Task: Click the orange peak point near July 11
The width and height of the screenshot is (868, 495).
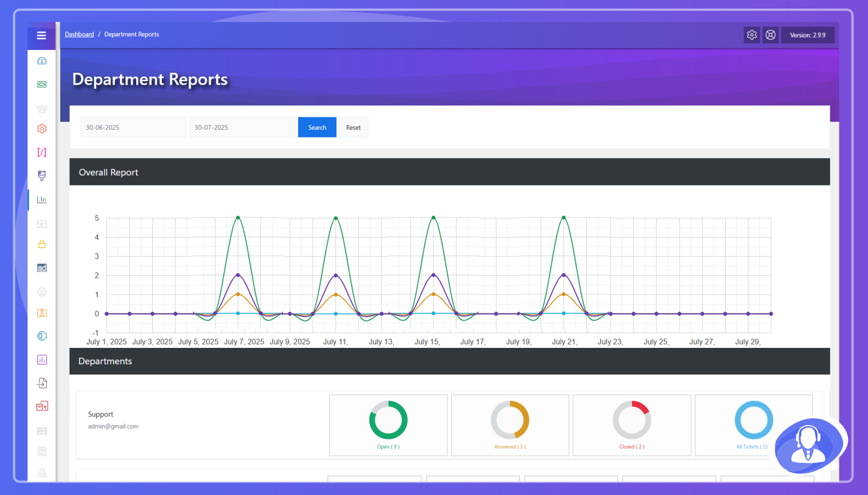Action: [335, 294]
